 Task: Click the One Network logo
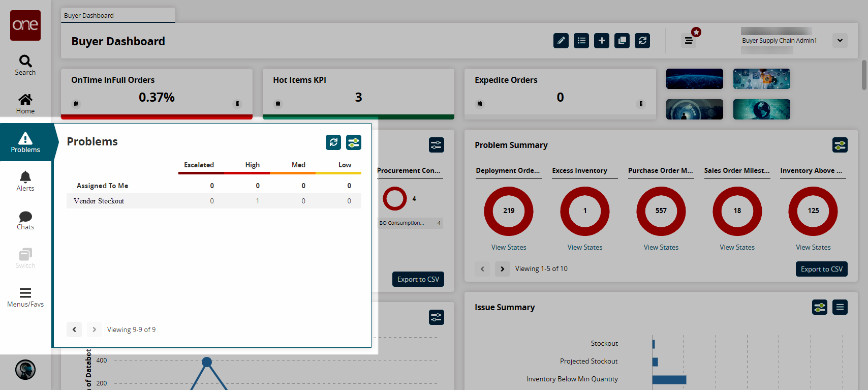pyautogui.click(x=25, y=25)
